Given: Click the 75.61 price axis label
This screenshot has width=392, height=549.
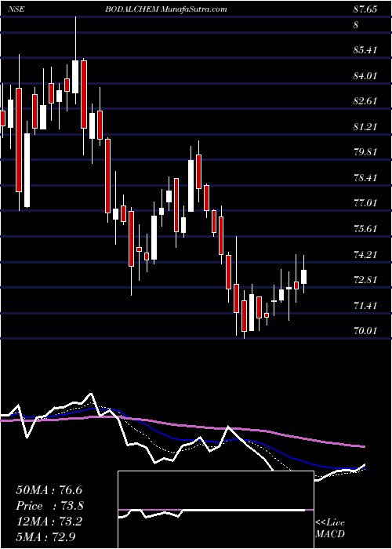Looking at the screenshot, I should click(x=365, y=229).
